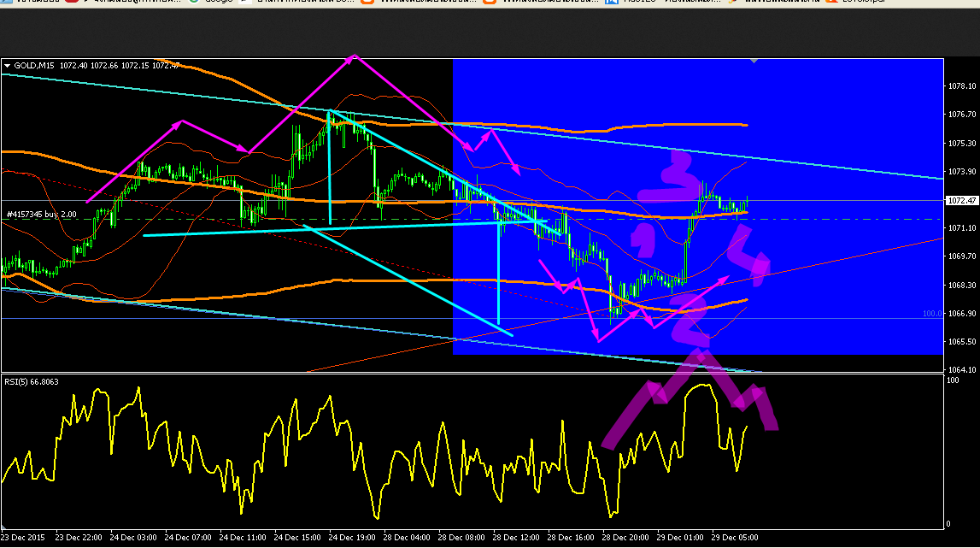Click the 24 Dec 03:00 time label

pos(133,538)
